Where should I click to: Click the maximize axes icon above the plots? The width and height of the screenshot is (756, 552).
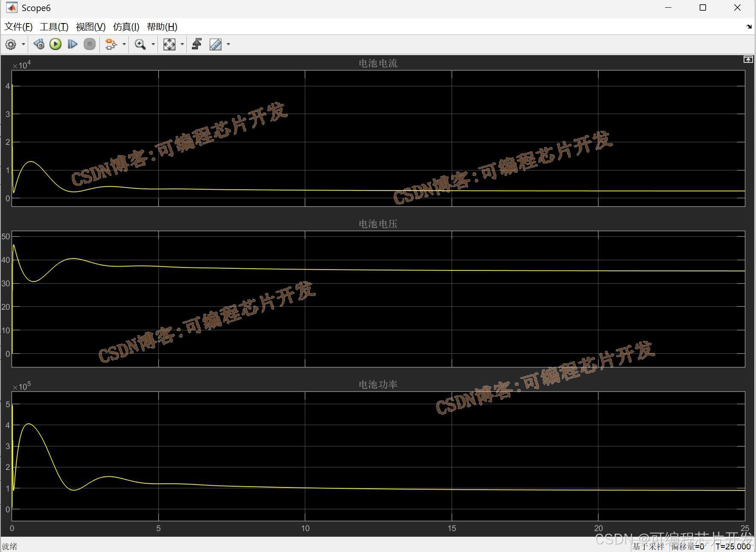[x=748, y=59]
